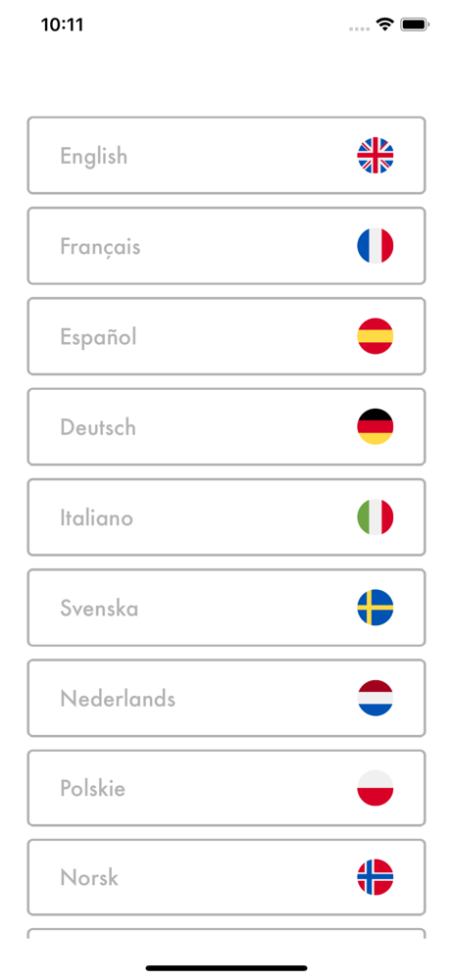The width and height of the screenshot is (453, 980).
Task: Choose the Français language option
Action: 226,246
